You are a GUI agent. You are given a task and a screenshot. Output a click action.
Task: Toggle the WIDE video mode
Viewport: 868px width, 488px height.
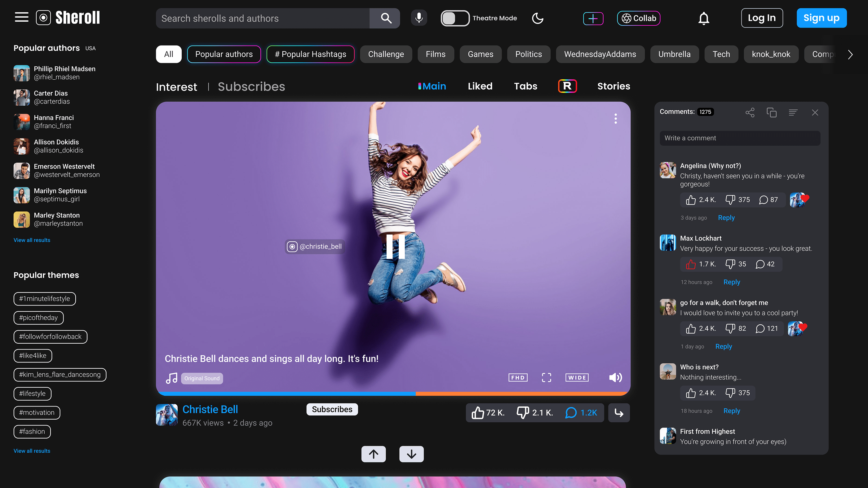(577, 377)
